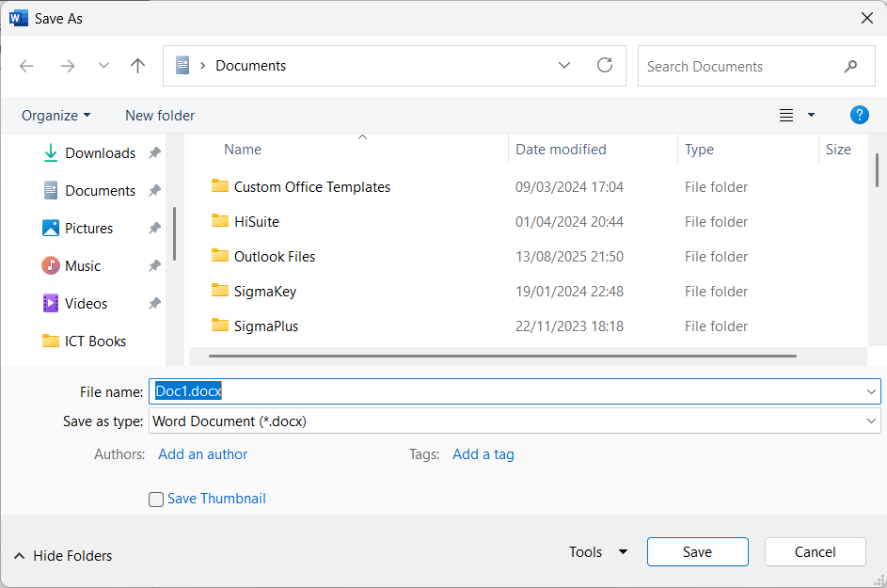Enable the Save Thumbnail checkbox

pyautogui.click(x=156, y=500)
